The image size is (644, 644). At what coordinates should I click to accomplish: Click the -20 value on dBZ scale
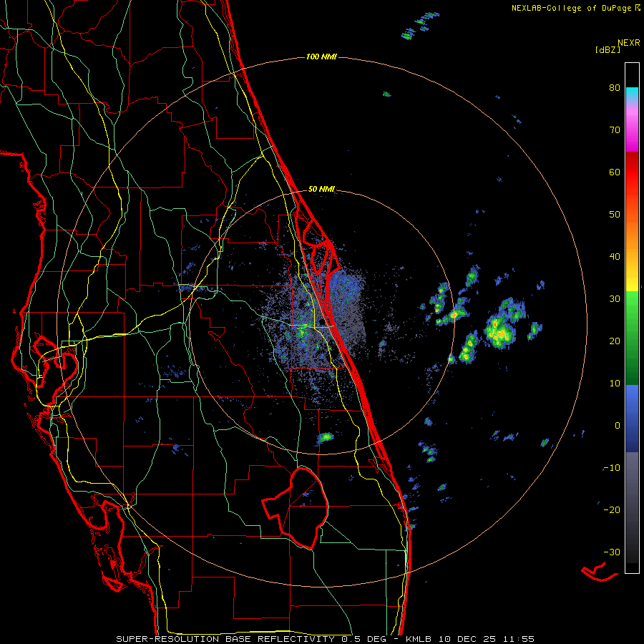pos(612,509)
